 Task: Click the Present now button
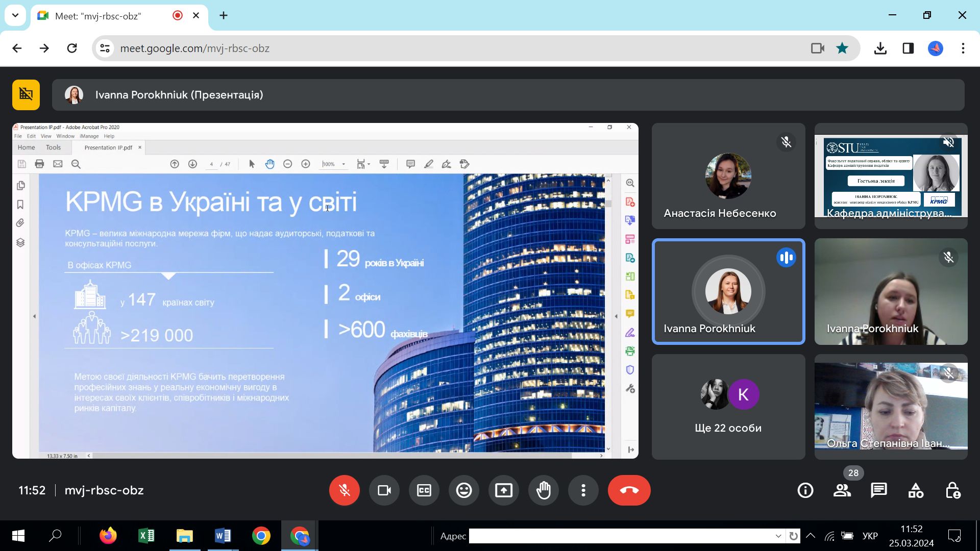click(504, 490)
